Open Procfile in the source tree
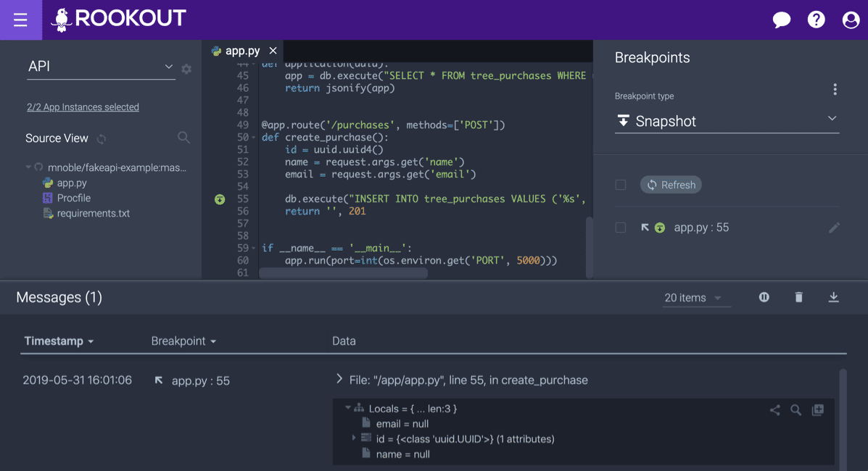 pos(74,198)
